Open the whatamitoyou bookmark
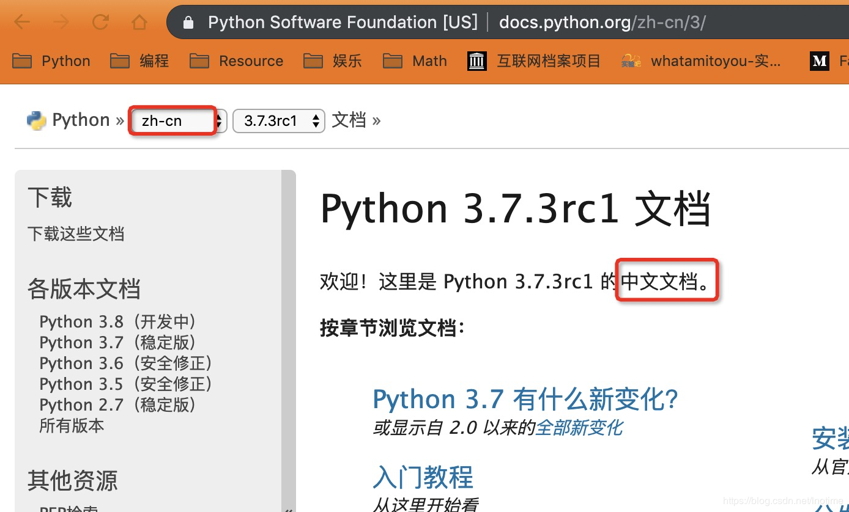Viewport: 849px width, 512px height. pos(702,61)
